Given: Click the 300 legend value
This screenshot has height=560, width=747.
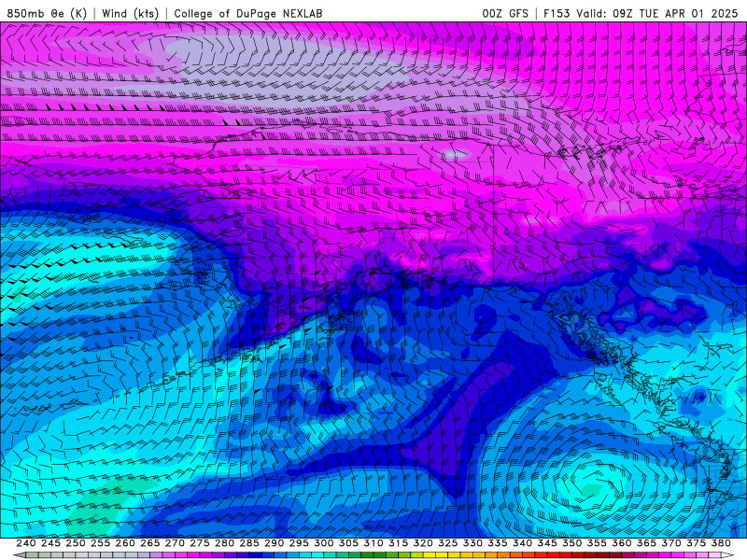Looking at the screenshot, I should coord(323,543).
